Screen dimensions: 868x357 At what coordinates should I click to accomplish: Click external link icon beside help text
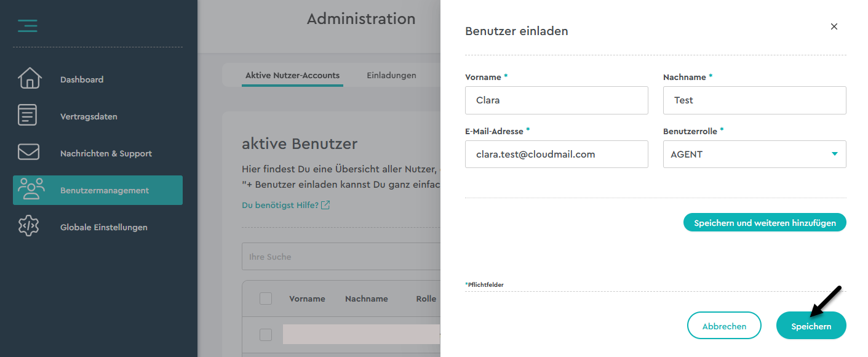tap(325, 205)
